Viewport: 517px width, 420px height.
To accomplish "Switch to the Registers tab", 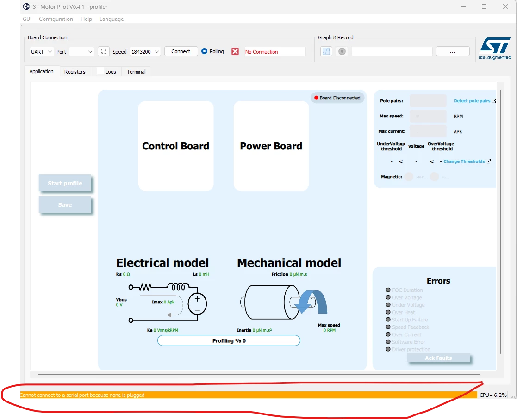I will pyautogui.click(x=75, y=72).
